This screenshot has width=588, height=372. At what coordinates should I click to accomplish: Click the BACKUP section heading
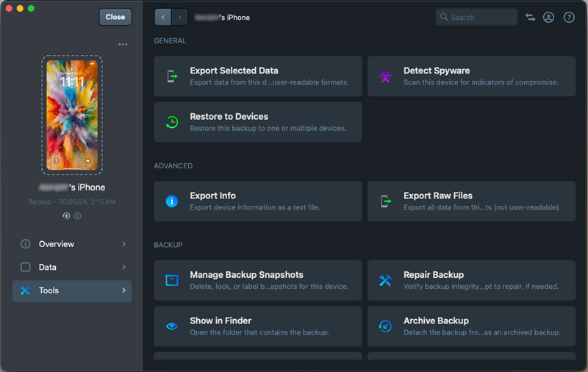click(x=168, y=245)
